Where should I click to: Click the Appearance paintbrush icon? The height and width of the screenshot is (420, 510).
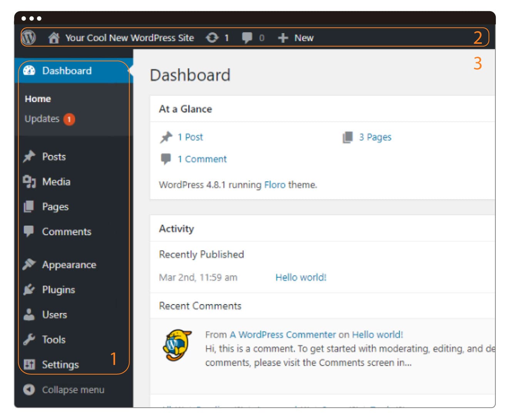coord(29,264)
